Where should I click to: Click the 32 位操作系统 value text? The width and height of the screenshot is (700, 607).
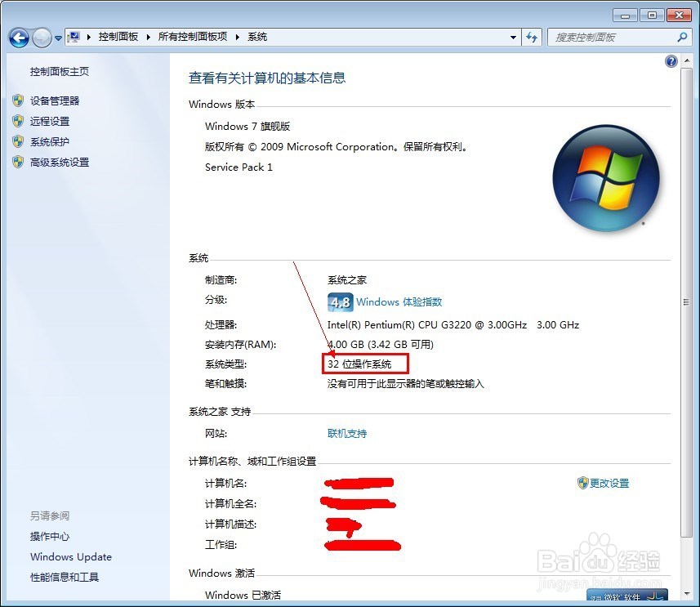pos(359,364)
